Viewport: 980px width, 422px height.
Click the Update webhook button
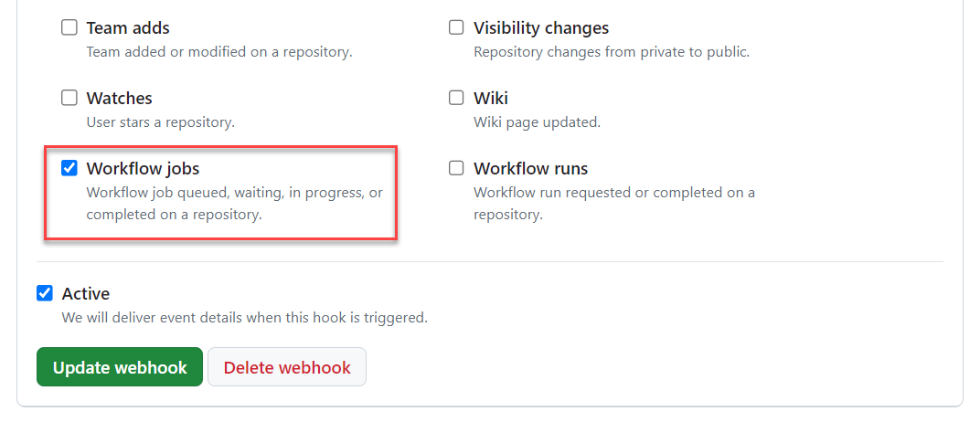coord(120,367)
